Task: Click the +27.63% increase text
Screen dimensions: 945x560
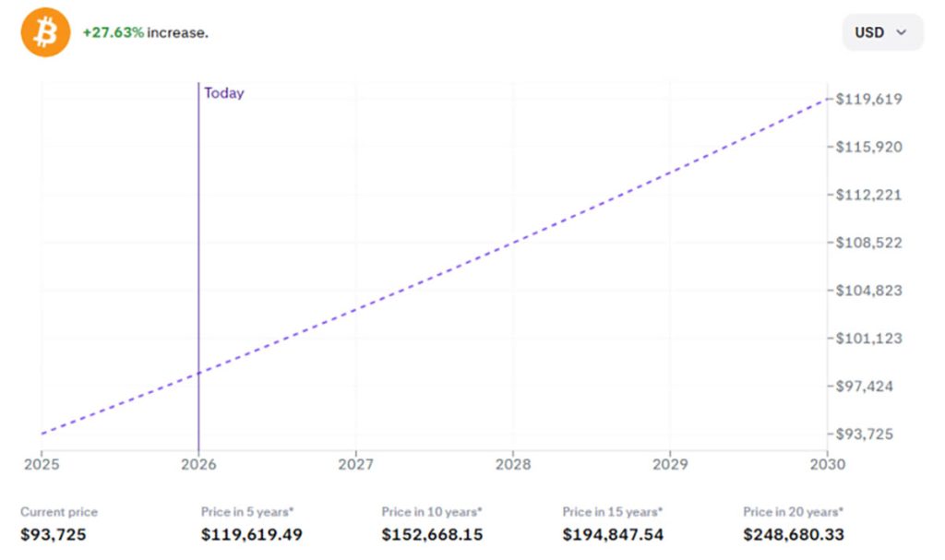Action: click(x=145, y=32)
